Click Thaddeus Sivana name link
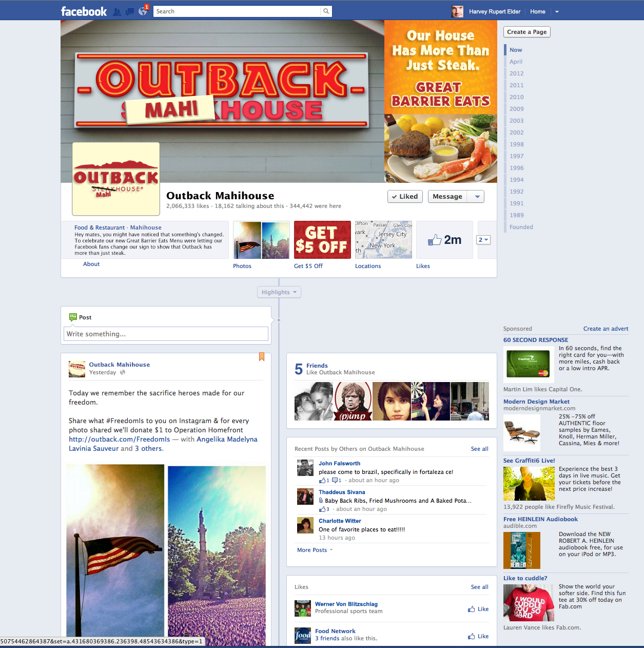This screenshot has width=644, height=648. click(342, 492)
